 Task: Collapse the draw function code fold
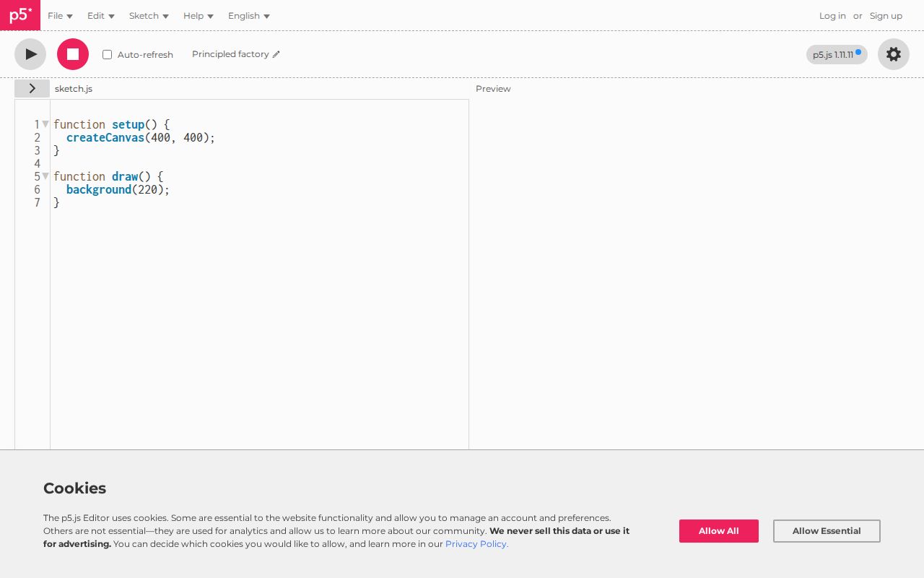pyautogui.click(x=45, y=176)
